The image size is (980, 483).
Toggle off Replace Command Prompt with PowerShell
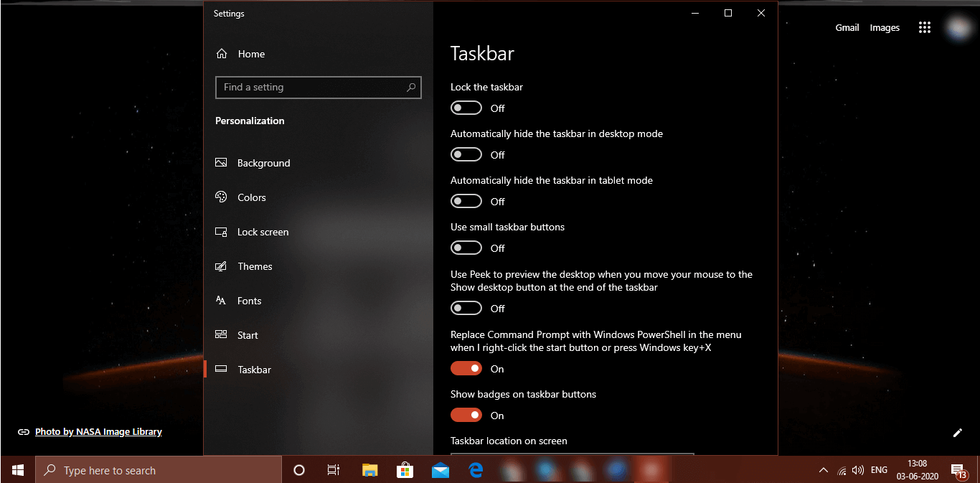click(466, 368)
